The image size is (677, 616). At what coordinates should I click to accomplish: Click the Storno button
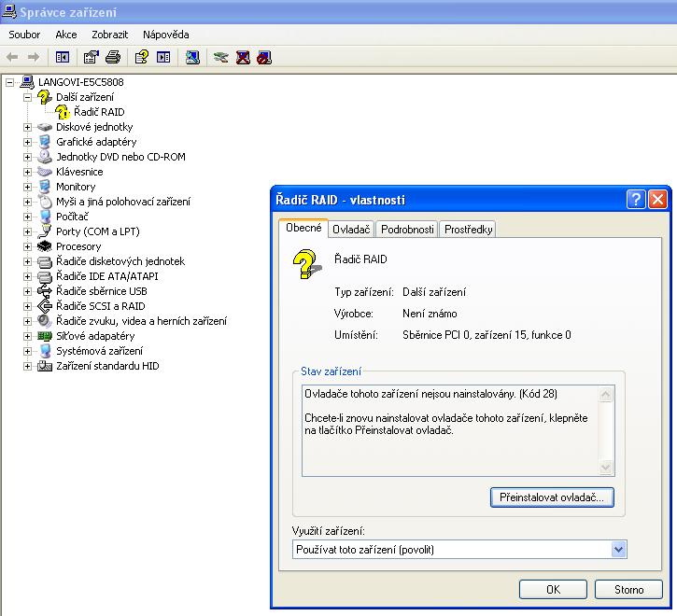pyautogui.click(x=628, y=589)
